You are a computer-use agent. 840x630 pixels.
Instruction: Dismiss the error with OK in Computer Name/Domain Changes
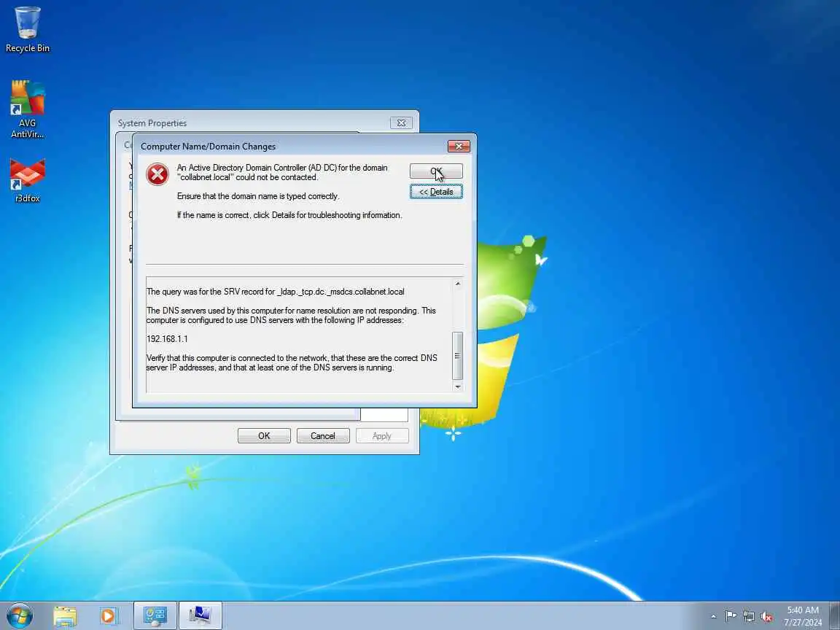point(436,171)
